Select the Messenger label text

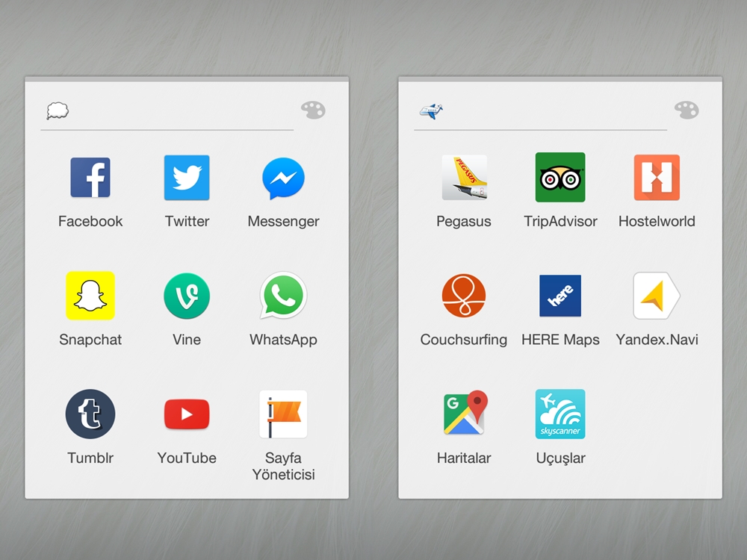coord(283,222)
